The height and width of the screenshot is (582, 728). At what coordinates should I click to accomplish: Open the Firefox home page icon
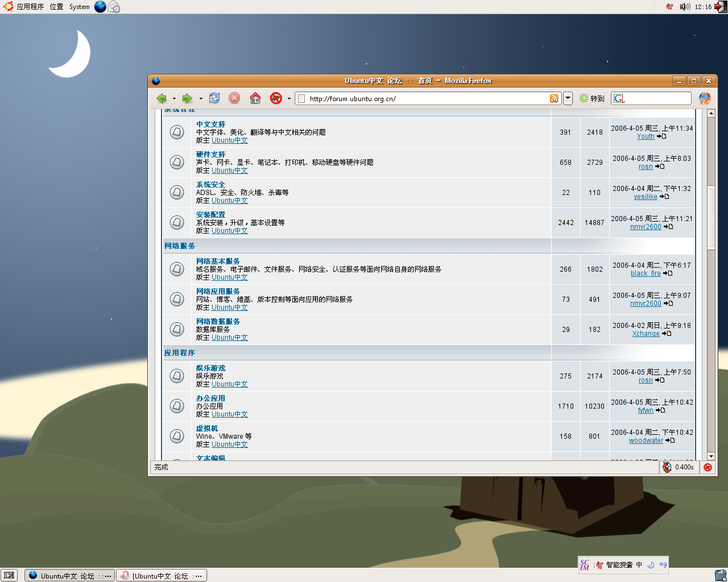255,98
